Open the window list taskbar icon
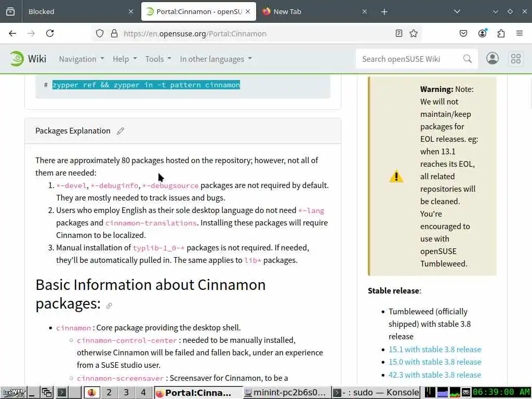This screenshot has height=399, width=532. pyautogui.click(x=47, y=393)
